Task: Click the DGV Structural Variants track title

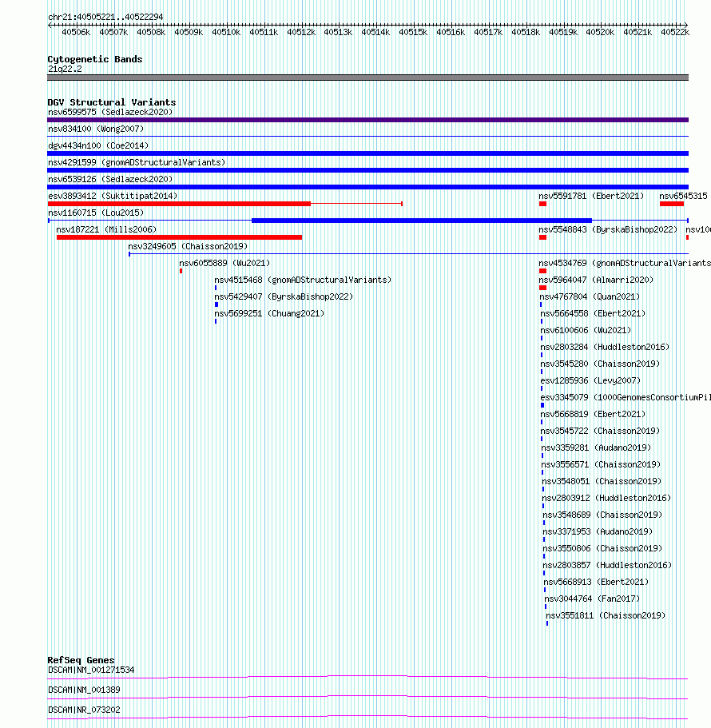Action: 112,102
